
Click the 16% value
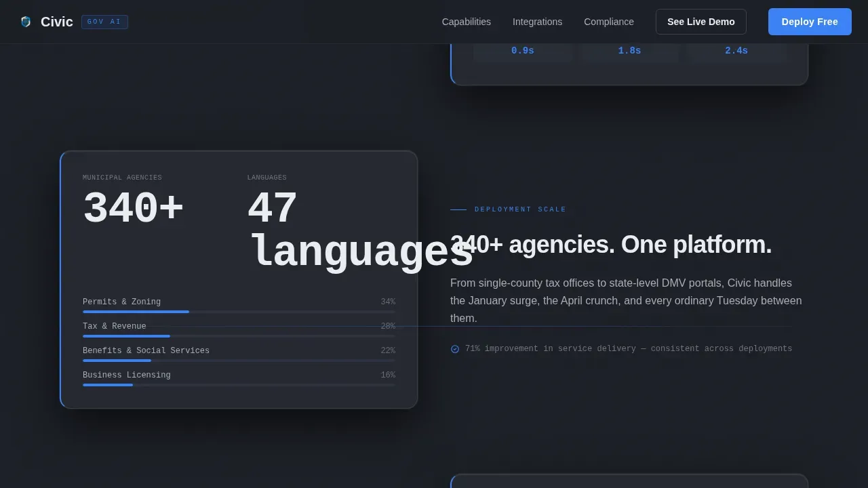point(388,375)
